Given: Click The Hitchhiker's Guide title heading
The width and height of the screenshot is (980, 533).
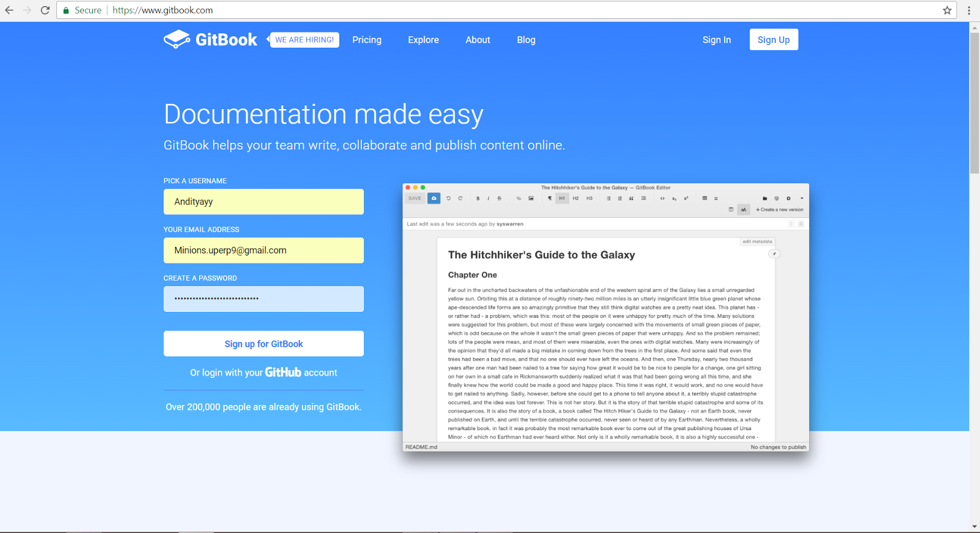Looking at the screenshot, I should point(541,255).
